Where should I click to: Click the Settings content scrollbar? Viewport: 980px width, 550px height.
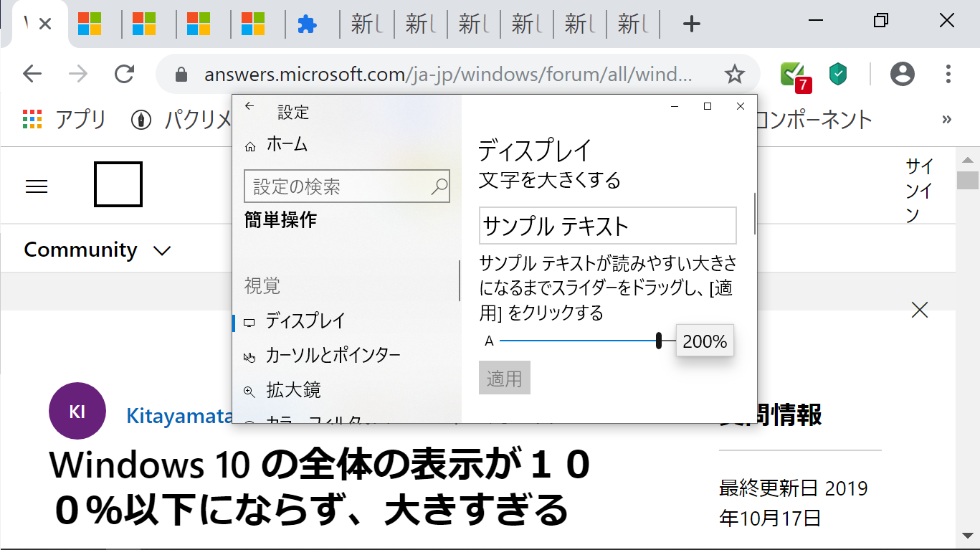[x=754, y=214]
